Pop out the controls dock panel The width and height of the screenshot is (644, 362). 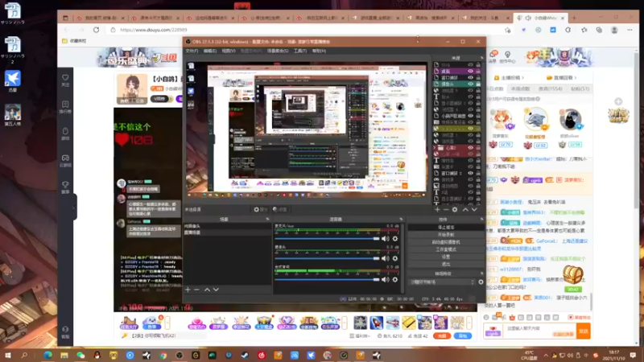point(481,219)
